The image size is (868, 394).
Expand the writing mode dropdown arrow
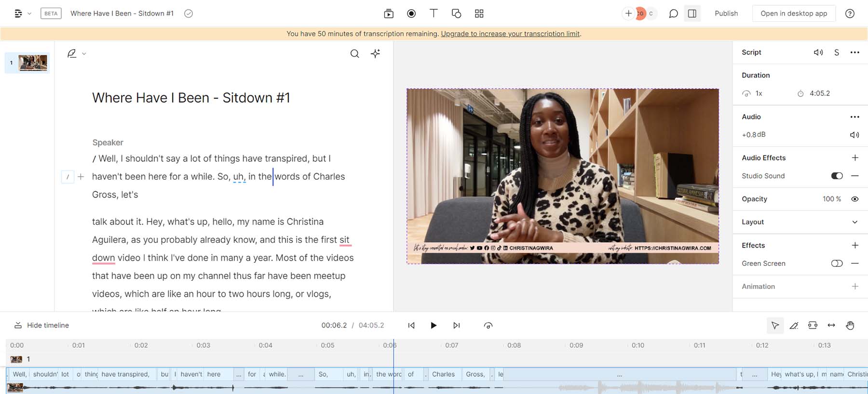(x=84, y=54)
